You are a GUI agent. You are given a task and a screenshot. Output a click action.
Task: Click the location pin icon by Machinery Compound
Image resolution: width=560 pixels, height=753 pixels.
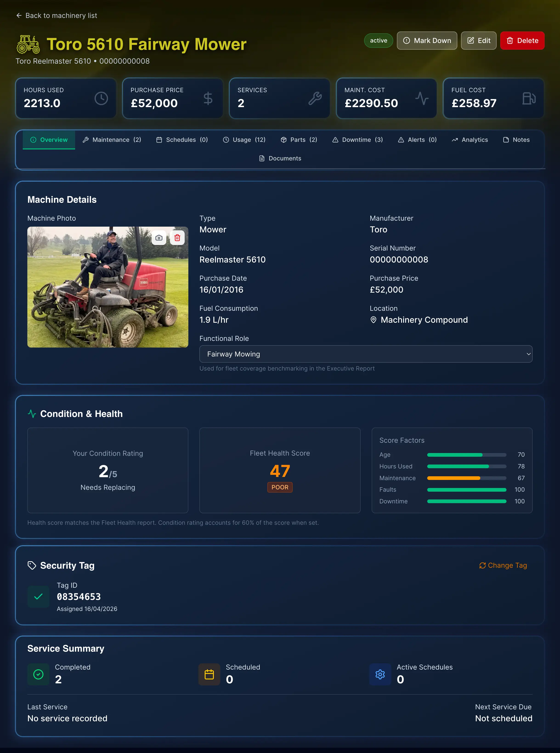pyautogui.click(x=373, y=320)
